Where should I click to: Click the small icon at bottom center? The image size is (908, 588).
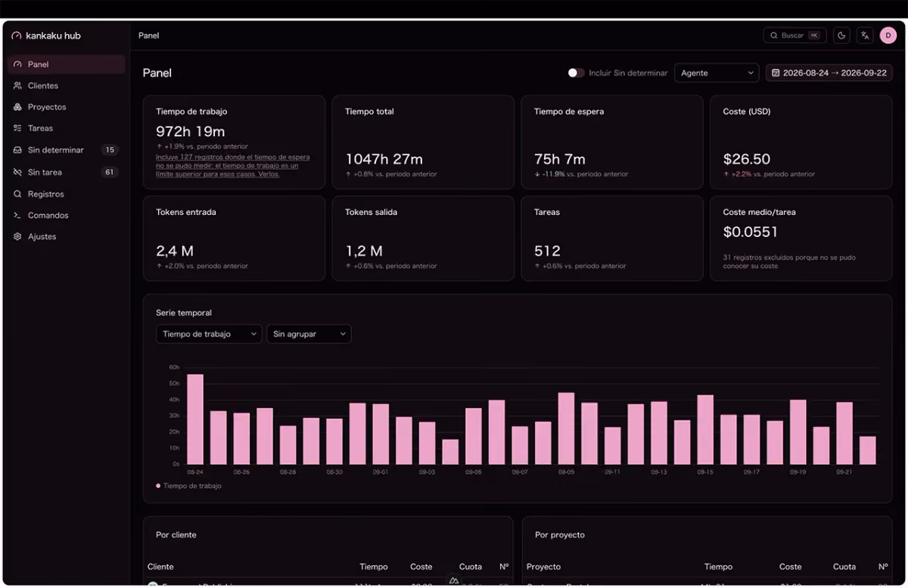pyautogui.click(x=454, y=580)
